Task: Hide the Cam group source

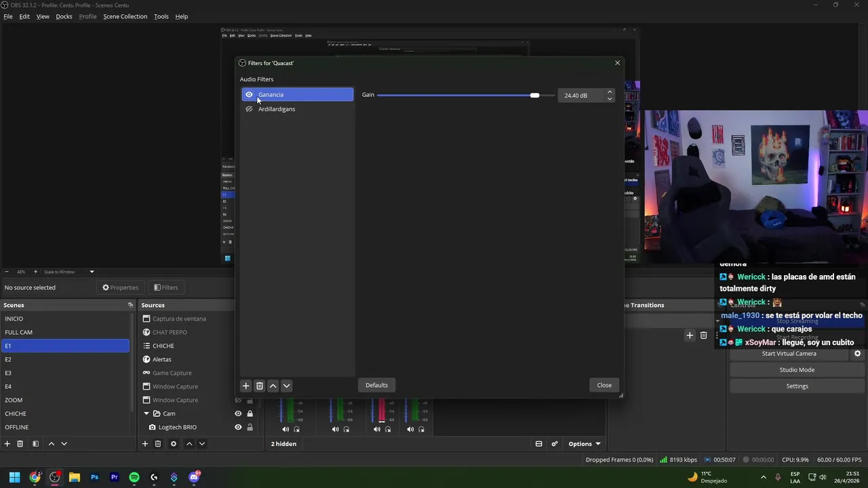Action: coord(238,413)
